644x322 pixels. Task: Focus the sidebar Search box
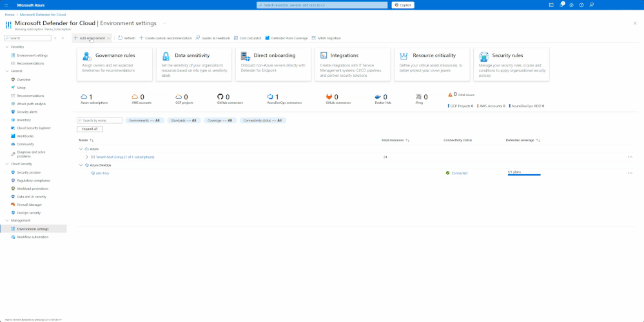click(x=28, y=38)
